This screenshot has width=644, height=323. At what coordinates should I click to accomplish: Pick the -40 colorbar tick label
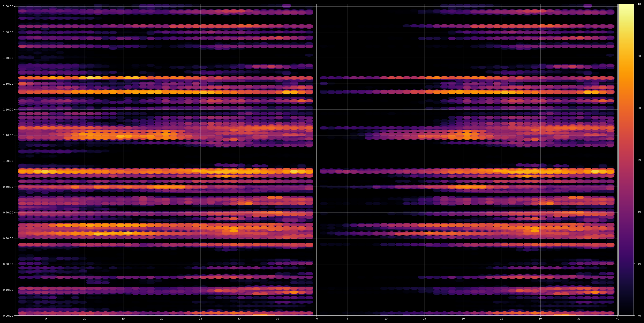pos(638,160)
